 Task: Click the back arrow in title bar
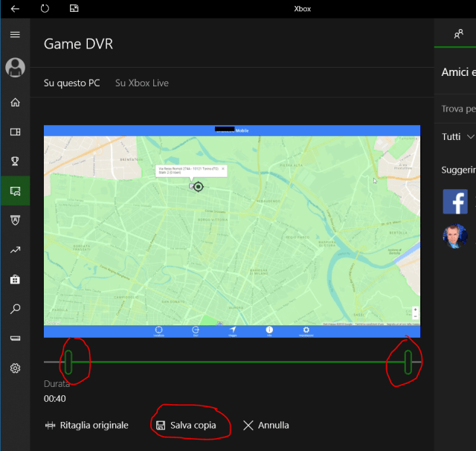[x=15, y=8]
